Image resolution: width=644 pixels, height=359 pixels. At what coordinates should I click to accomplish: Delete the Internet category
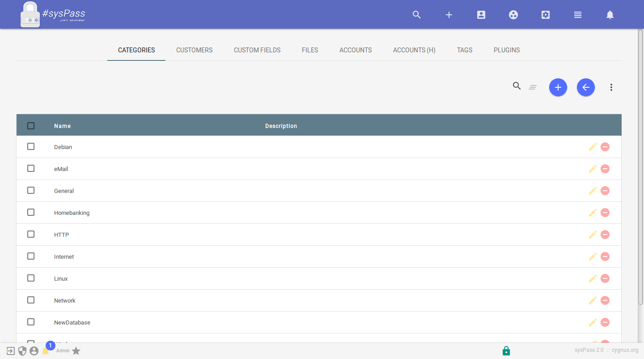[605, 256]
